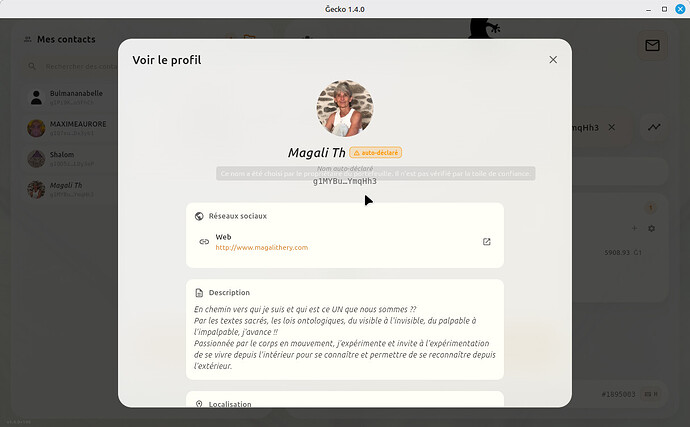Image resolution: width=690 pixels, height=427 pixels.
Task: Copy address g1MYBu…YmqHh3
Action: 345,181
